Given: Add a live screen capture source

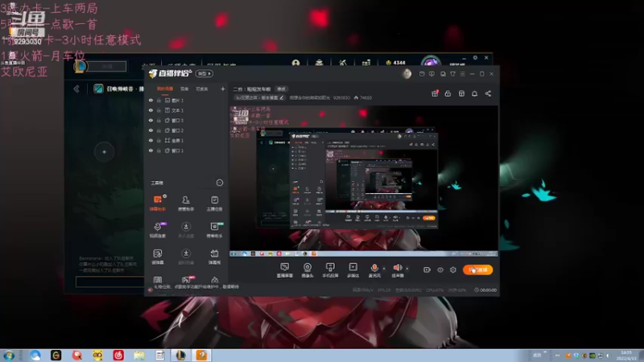Looking at the screenshot, I should 285,270.
